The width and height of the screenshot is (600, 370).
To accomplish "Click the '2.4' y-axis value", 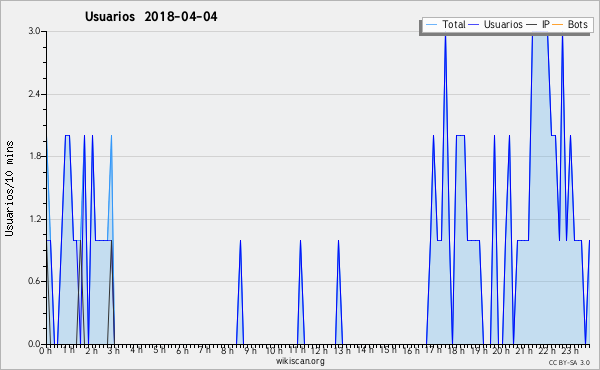I will coord(34,94).
